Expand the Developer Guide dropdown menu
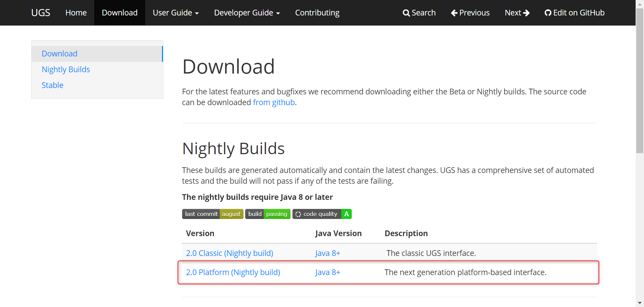This screenshot has height=307, width=644. coord(247,13)
